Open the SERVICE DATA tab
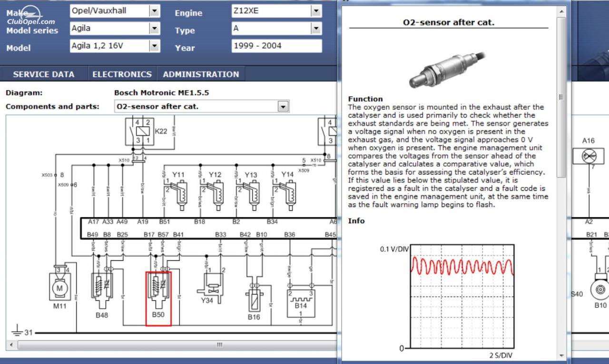This screenshot has height=364, width=609. pos(44,74)
